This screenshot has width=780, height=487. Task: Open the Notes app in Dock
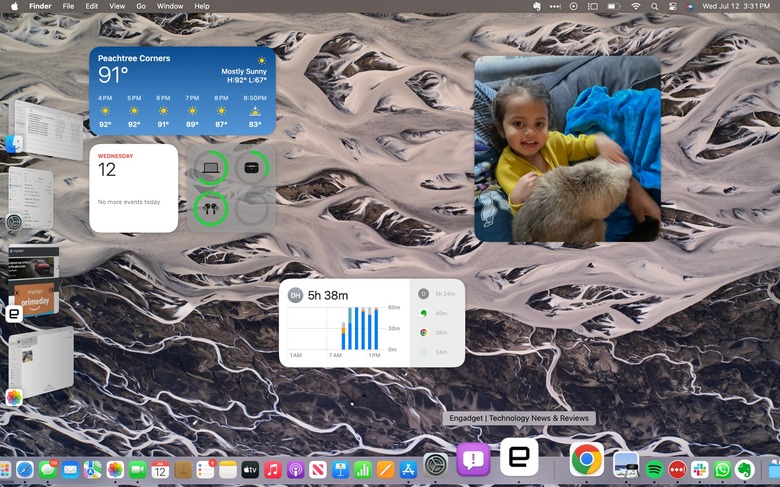228,470
